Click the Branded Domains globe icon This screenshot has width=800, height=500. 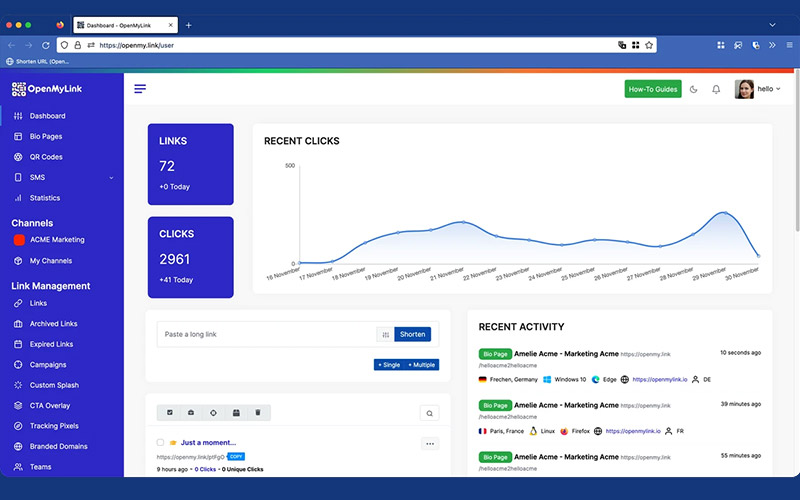point(18,446)
